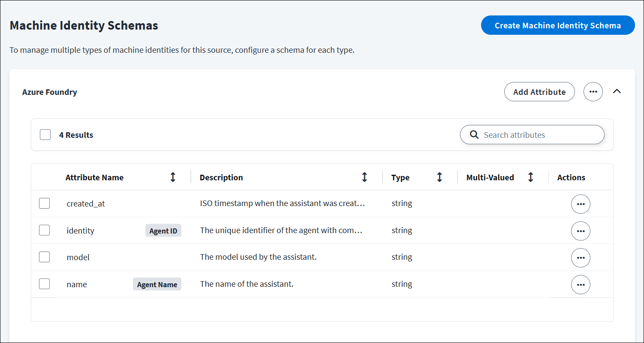Viewport: 644px width, 343px height.
Task: Sort by Multi-Valued column
Action: [x=530, y=177]
